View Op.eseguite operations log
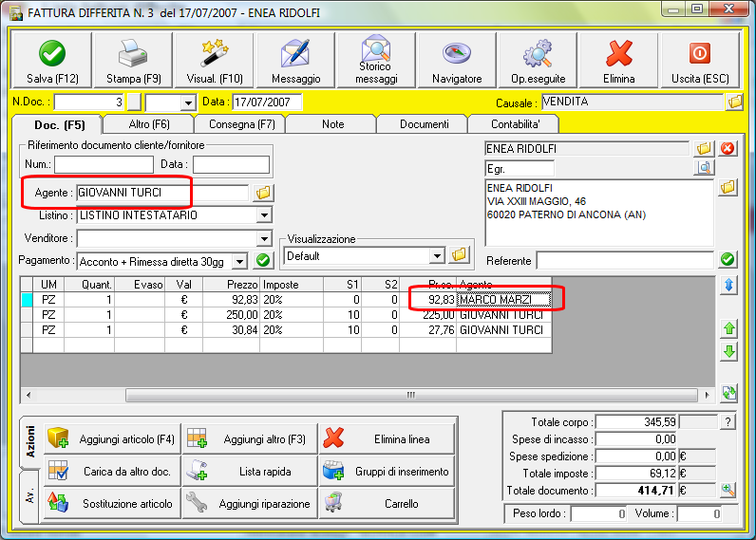 coord(539,61)
